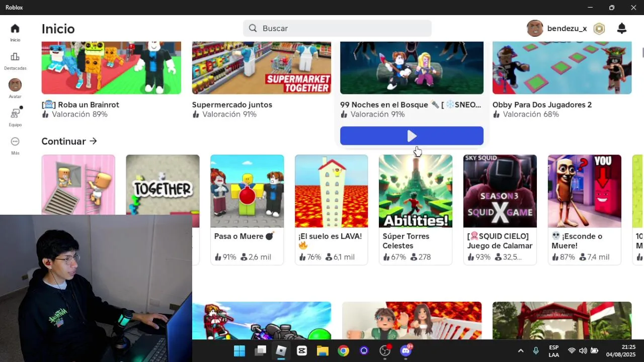Click Obby Para Dos Jugadores 2 title
Viewport: 644px width, 362px height.
coord(542,105)
